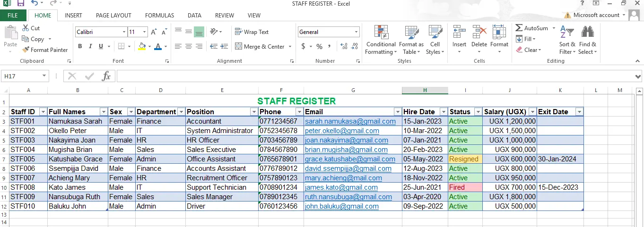Click the Format cells icon
Image resolution: width=644 pixels, height=227 pixels.
499,32
